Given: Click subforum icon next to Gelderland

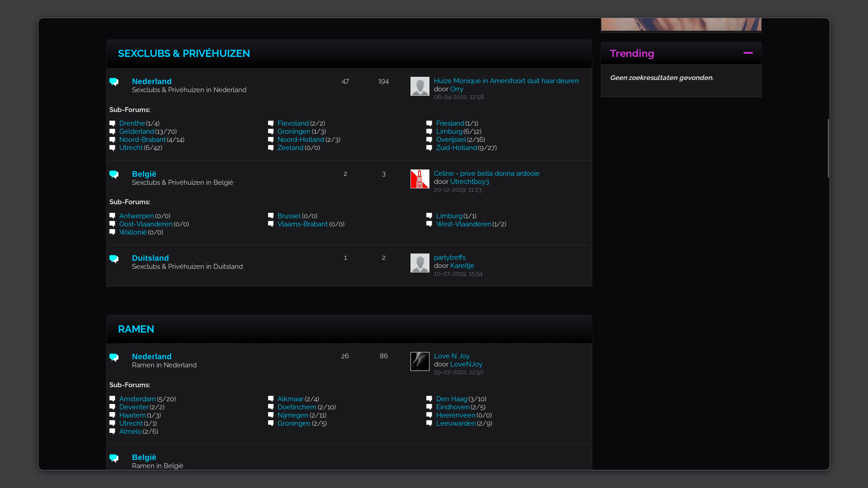Looking at the screenshot, I should coord(112,131).
